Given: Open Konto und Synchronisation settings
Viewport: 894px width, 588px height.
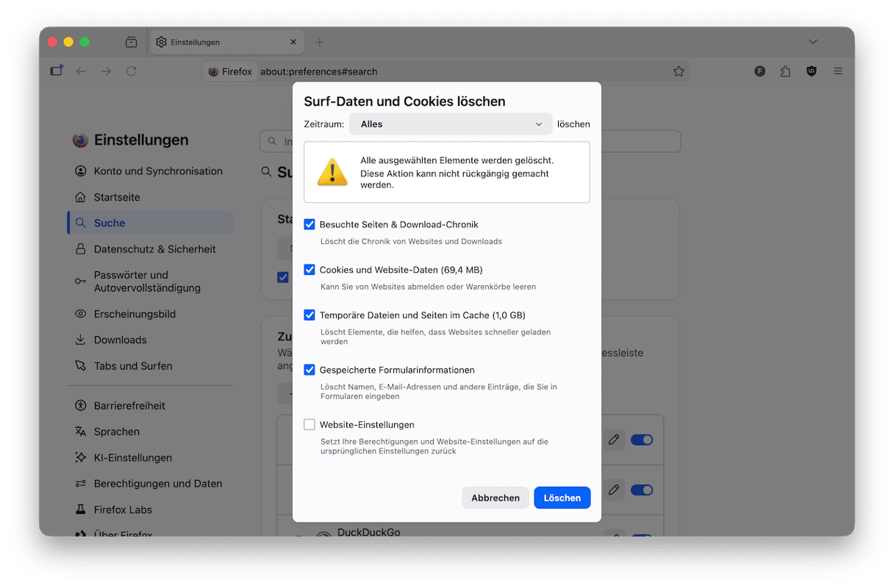Looking at the screenshot, I should click(x=149, y=171).
